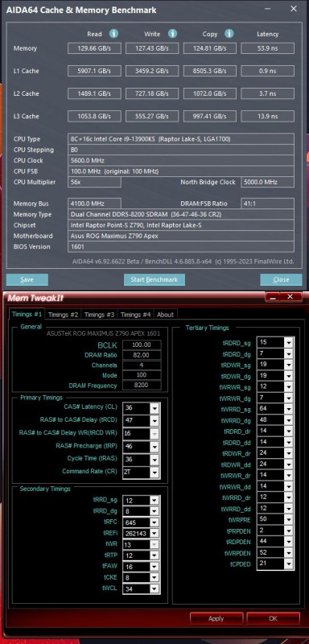Viewport: 309px width, 644px height.
Task: Switch to the Timings #2 tab
Action: click(x=63, y=315)
